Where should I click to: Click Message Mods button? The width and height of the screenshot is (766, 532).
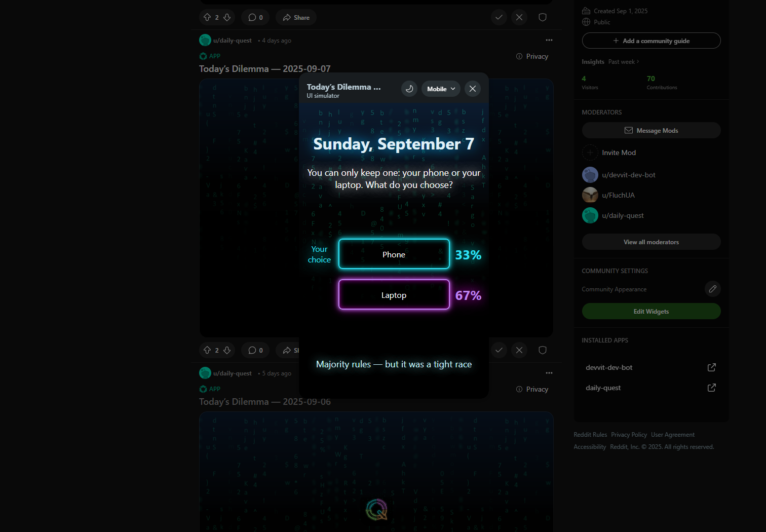coord(651,130)
